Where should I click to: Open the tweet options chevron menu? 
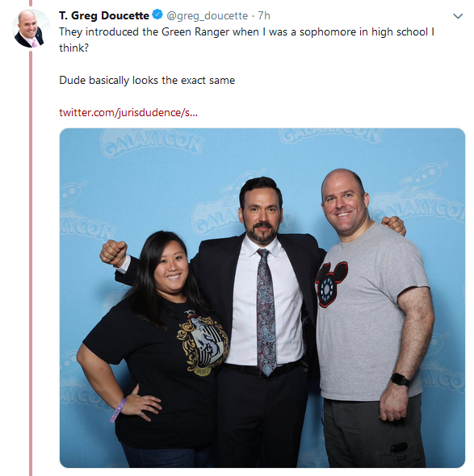click(x=458, y=16)
